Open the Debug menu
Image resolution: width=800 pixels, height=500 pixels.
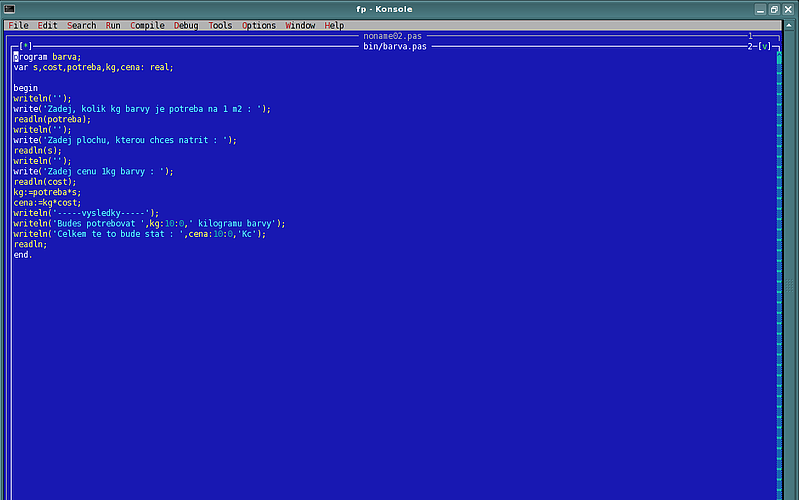[x=186, y=25]
